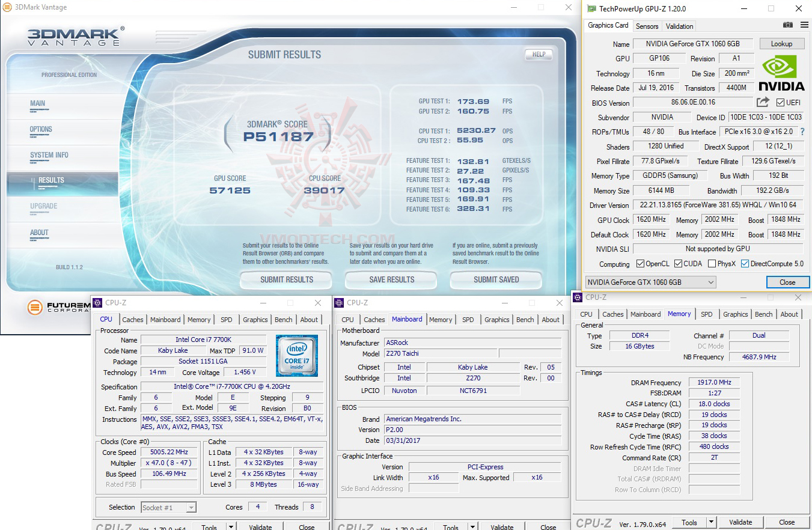
Task: Open the GeForce GTX 1060 6GB dropdown
Action: pyautogui.click(x=651, y=282)
